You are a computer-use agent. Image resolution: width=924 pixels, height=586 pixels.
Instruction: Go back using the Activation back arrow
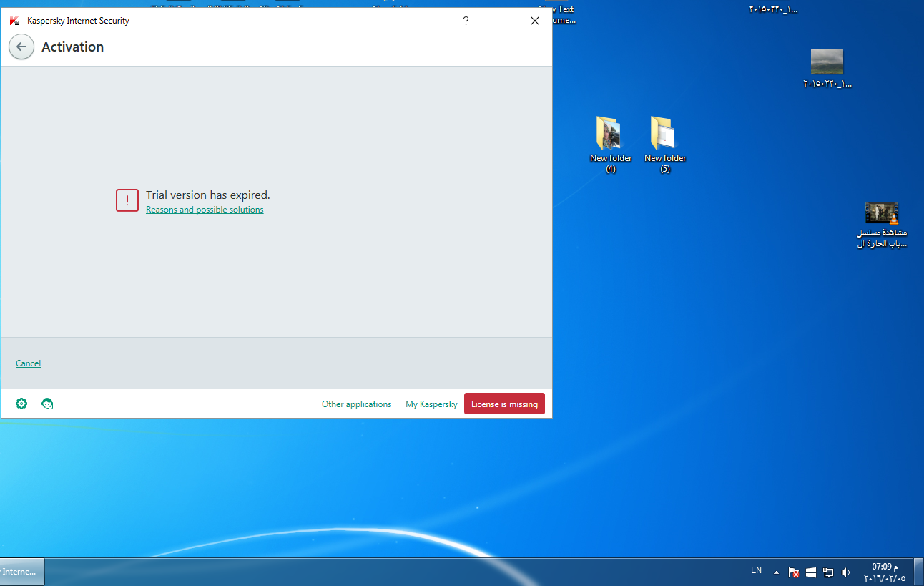(x=21, y=47)
